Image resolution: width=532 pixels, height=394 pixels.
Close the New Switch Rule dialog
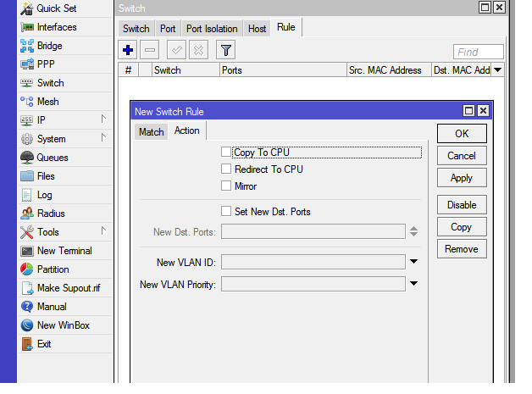483,111
